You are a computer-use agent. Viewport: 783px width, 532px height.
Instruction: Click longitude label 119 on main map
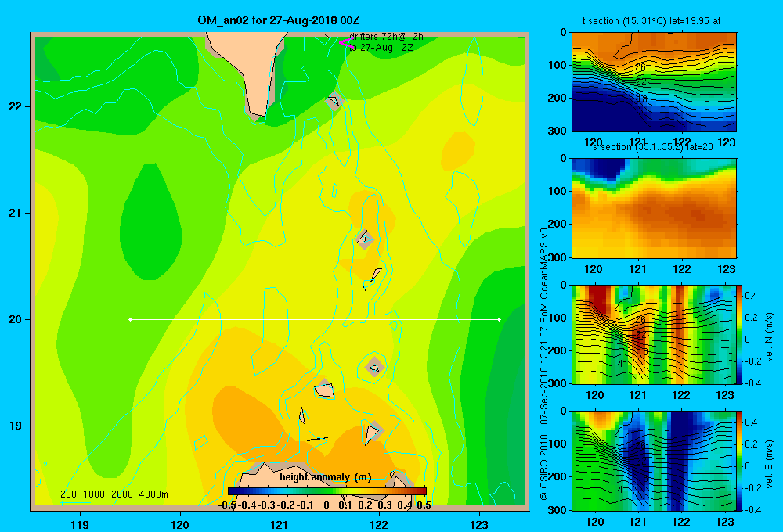[x=80, y=524]
